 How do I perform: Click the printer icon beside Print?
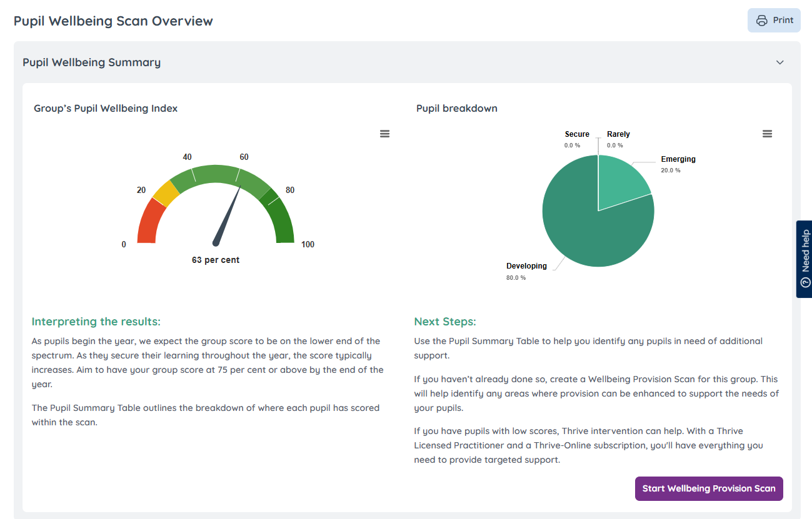pyautogui.click(x=761, y=20)
